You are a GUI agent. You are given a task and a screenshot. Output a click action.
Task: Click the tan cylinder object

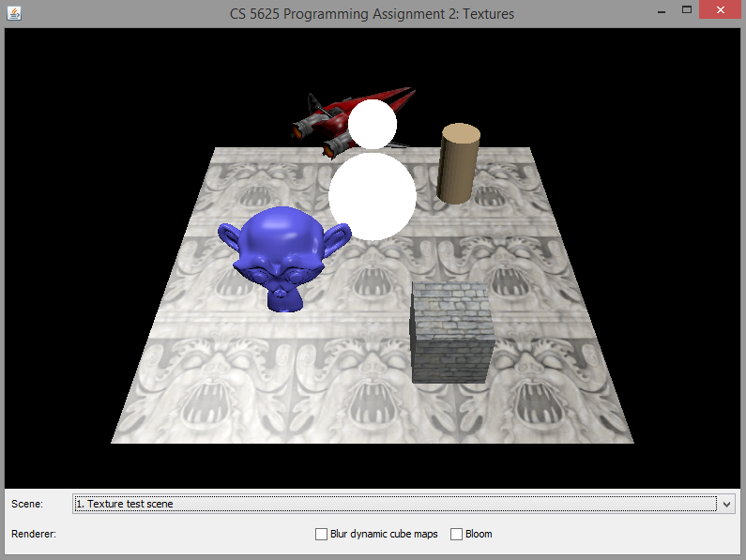pyautogui.click(x=458, y=164)
